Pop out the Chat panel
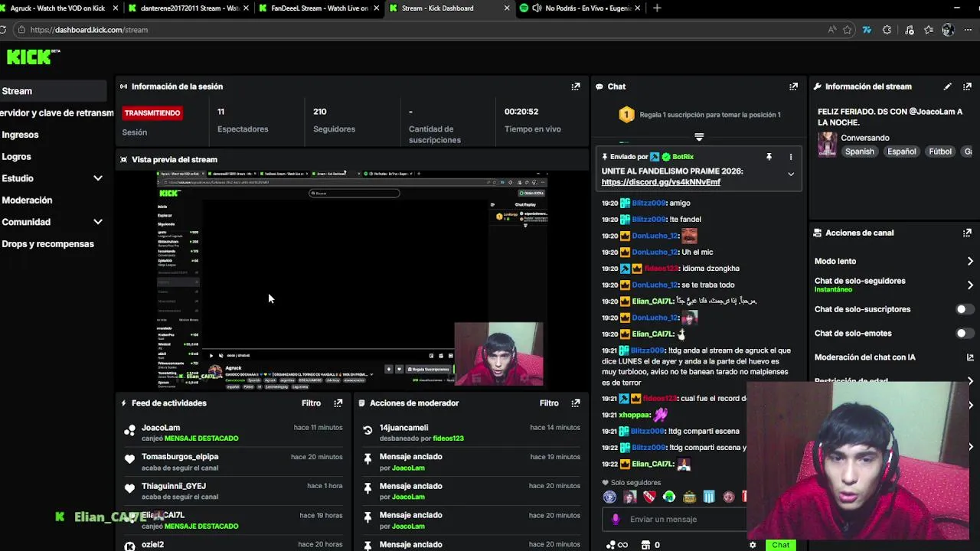The height and width of the screenshot is (551, 980). point(793,86)
